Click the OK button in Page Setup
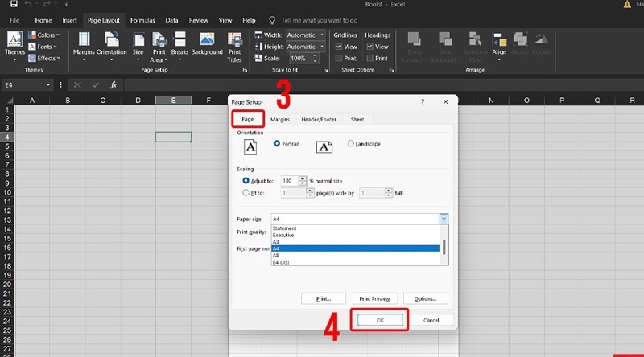This screenshot has width=644, height=357. point(380,319)
